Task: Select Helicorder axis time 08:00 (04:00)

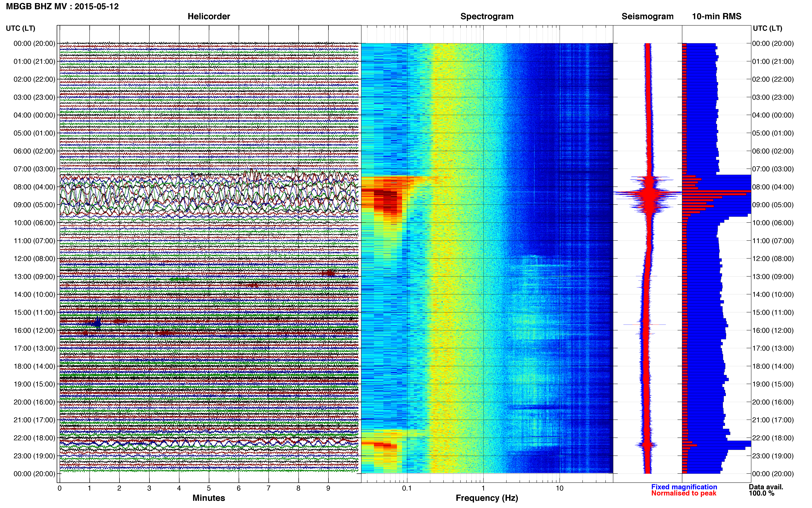Action: click(x=34, y=187)
